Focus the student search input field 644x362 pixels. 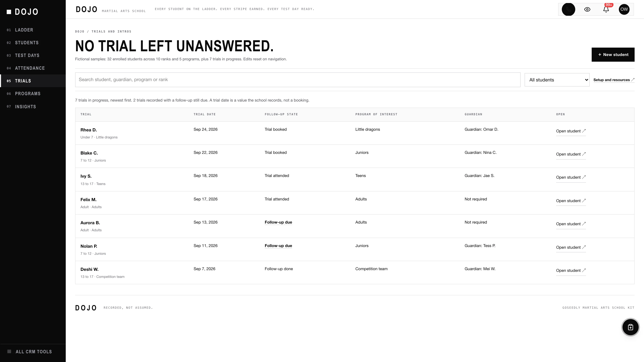coord(298,80)
